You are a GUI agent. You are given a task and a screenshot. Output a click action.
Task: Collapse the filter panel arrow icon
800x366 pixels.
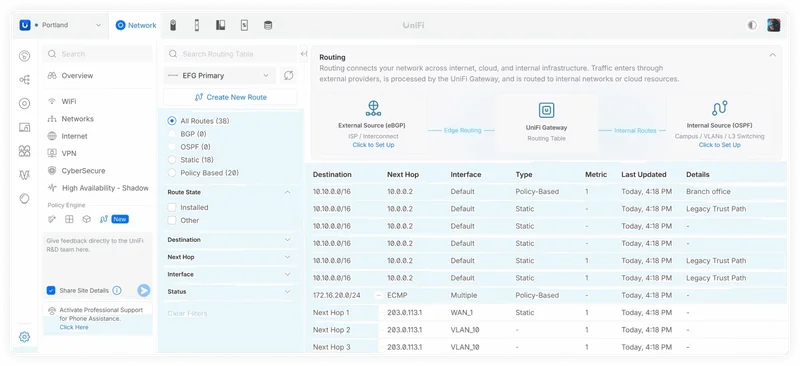[304, 54]
